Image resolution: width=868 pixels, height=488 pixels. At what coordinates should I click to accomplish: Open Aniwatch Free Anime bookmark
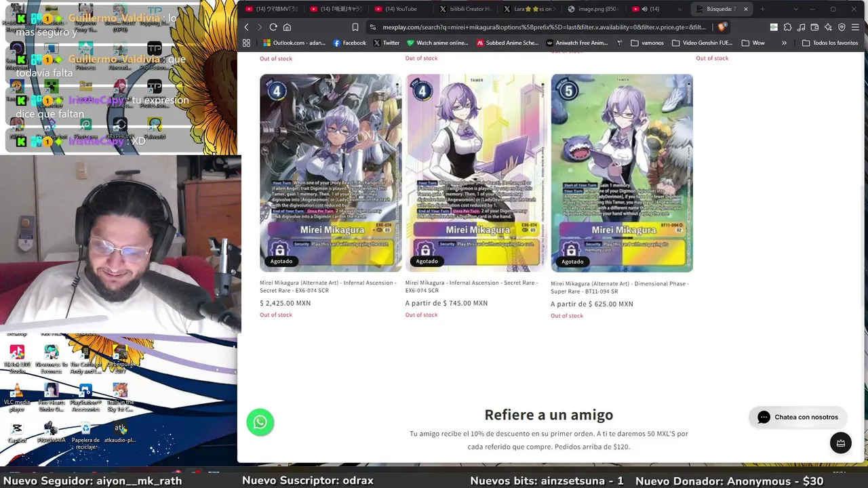tap(577, 43)
